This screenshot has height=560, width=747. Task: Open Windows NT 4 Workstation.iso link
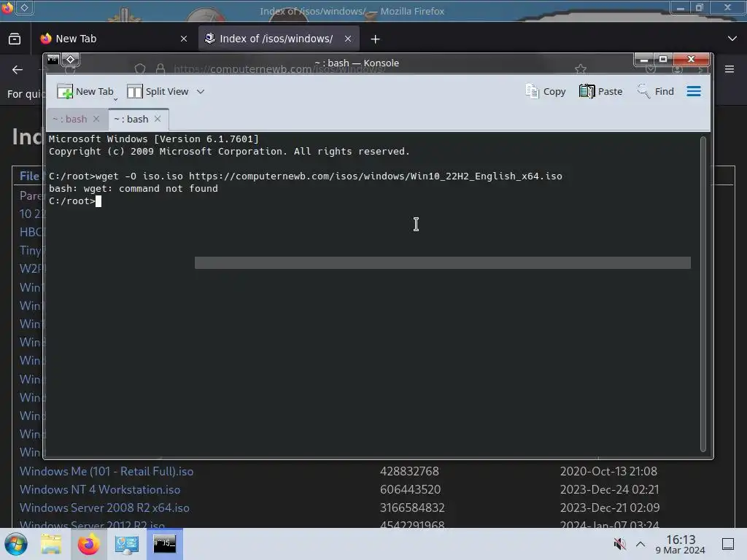pos(99,489)
